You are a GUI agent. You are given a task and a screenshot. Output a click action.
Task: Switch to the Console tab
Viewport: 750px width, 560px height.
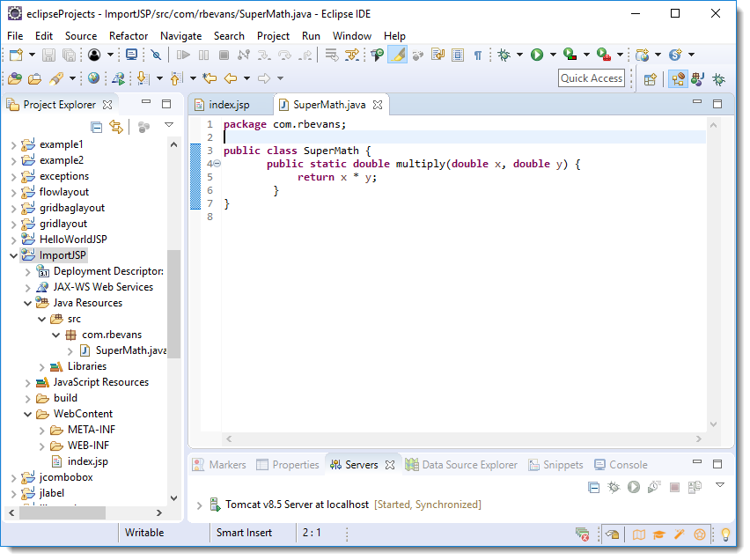pyautogui.click(x=621, y=465)
